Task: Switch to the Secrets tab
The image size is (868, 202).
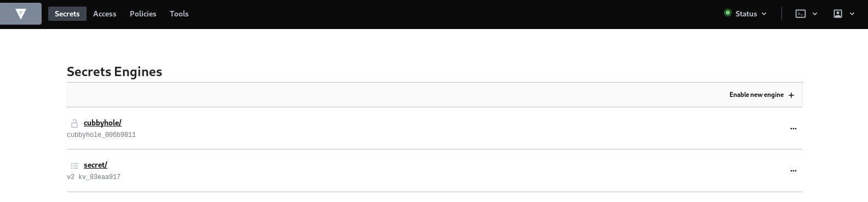Action: (x=67, y=14)
